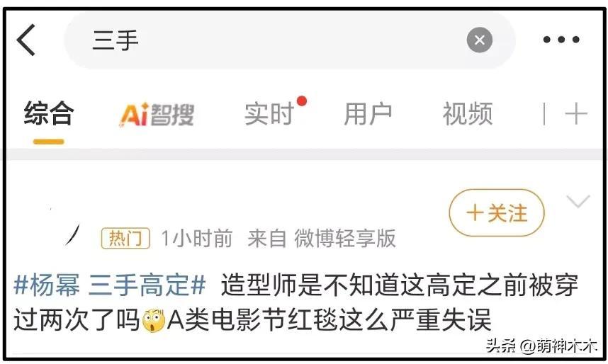Select the 综合 tab

point(48,113)
